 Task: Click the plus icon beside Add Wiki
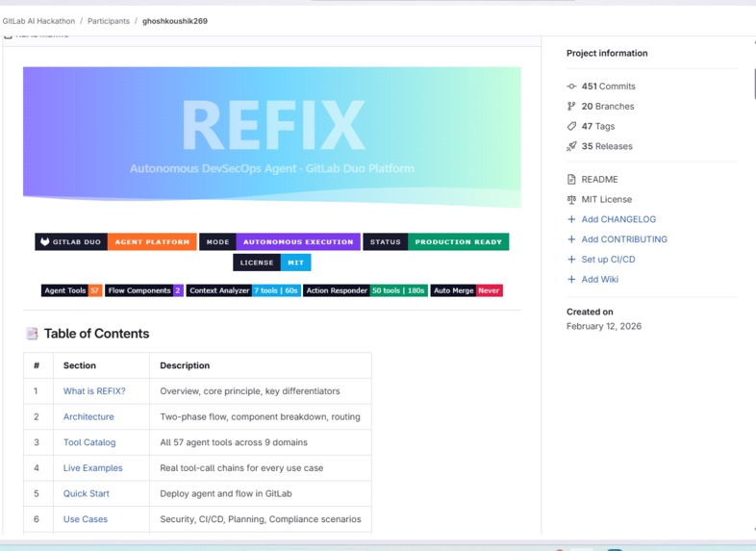pyautogui.click(x=571, y=279)
